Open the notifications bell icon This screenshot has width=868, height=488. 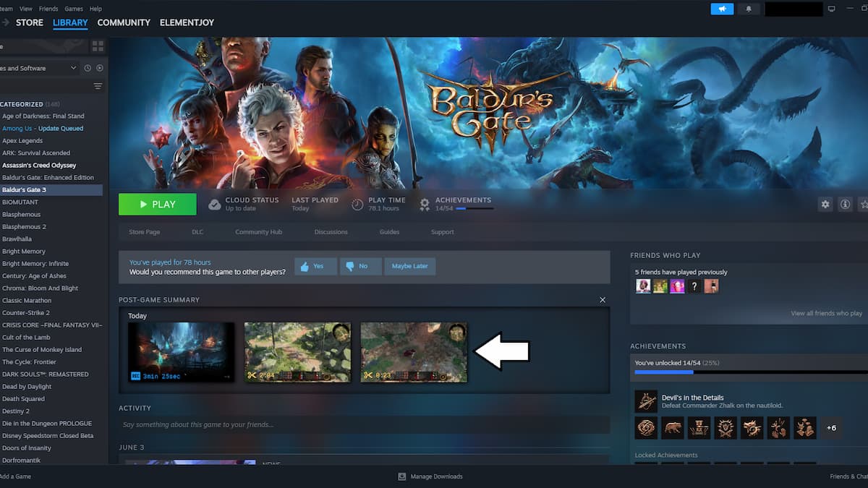click(x=749, y=8)
